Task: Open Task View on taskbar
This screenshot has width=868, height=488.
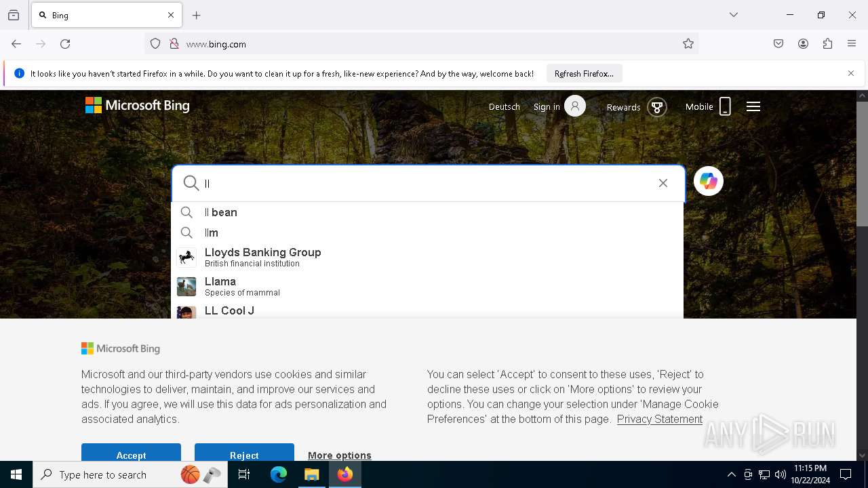Action: tap(244, 474)
